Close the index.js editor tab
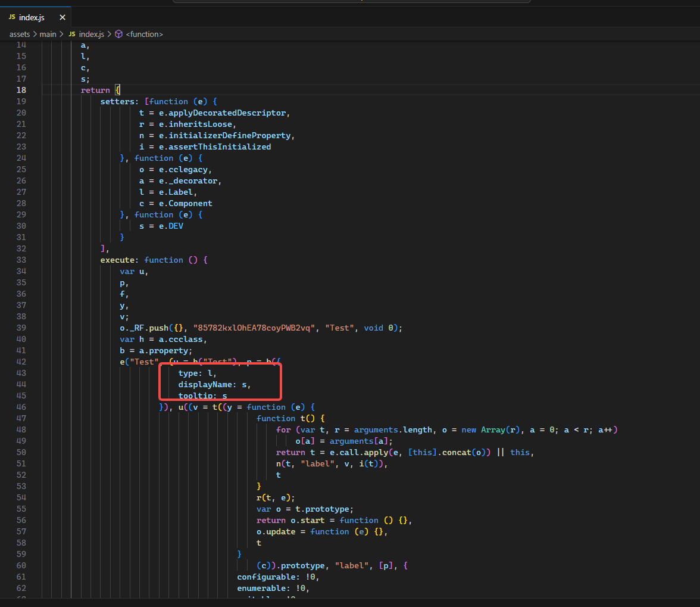The image size is (700, 607). pos(62,18)
